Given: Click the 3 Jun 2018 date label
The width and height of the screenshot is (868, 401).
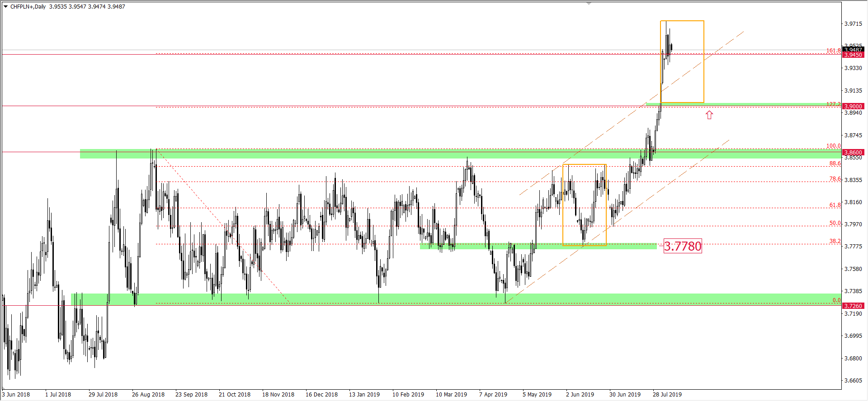Looking at the screenshot, I should (x=16, y=395).
